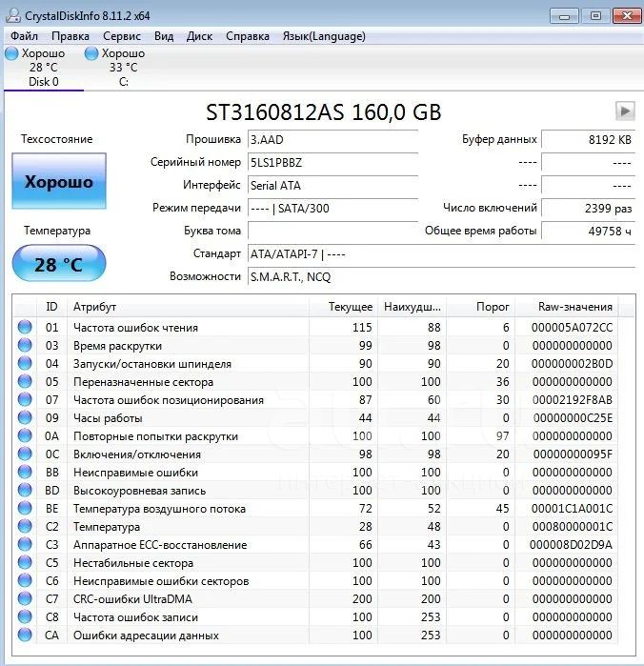Click raw value 00000000C25E
The height and width of the screenshot is (666, 644).
tap(573, 418)
